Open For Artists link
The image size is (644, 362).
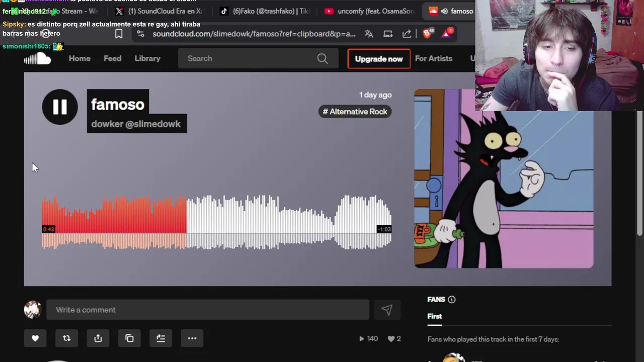(434, 58)
